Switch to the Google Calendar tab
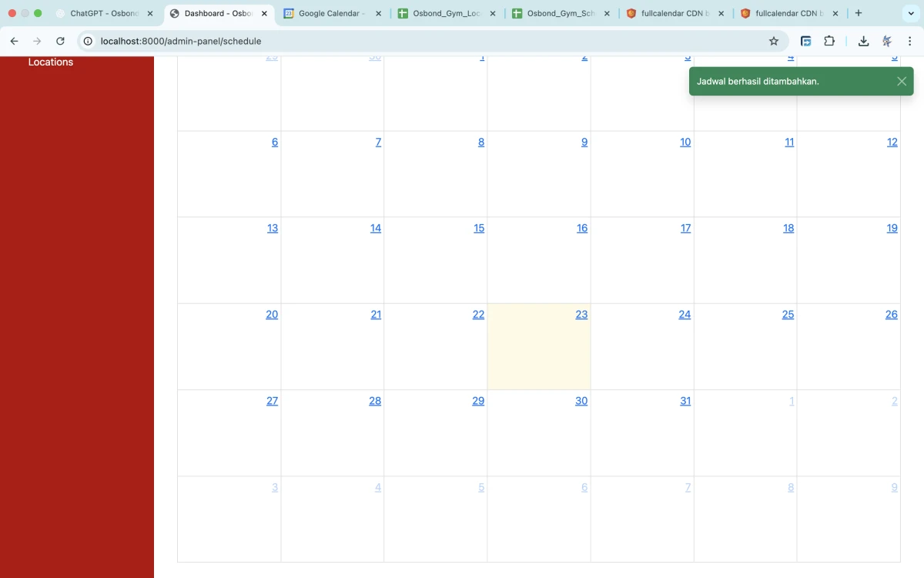The image size is (924, 578). coord(331,13)
